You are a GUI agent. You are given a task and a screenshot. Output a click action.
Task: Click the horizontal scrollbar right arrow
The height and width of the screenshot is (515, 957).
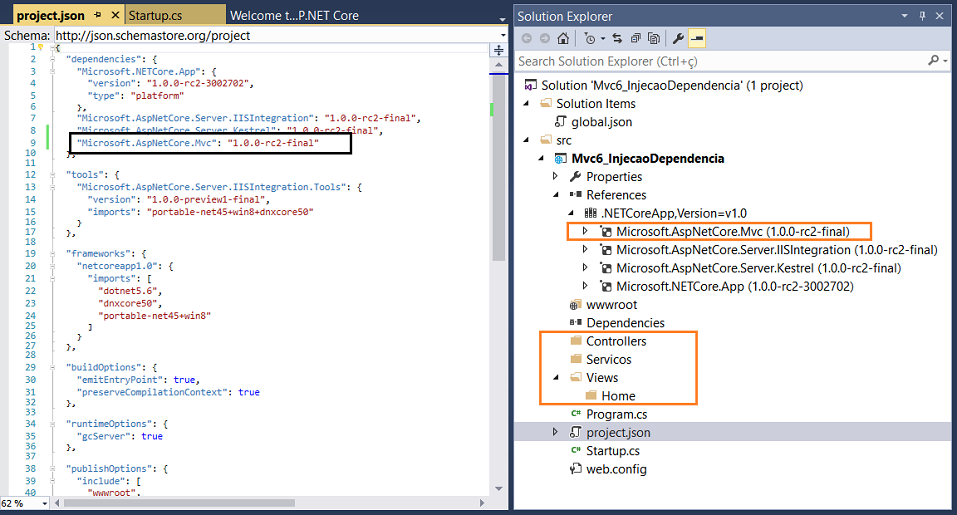482,503
